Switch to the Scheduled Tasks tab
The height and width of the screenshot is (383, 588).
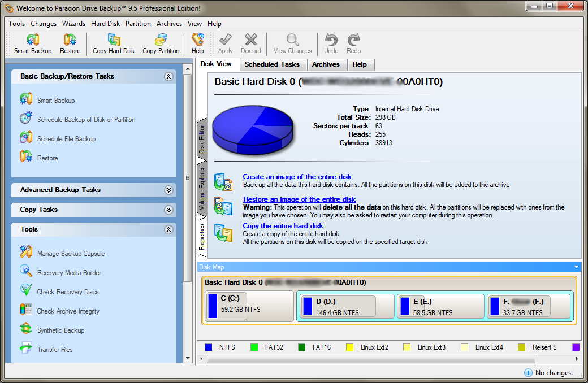[x=272, y=64]
